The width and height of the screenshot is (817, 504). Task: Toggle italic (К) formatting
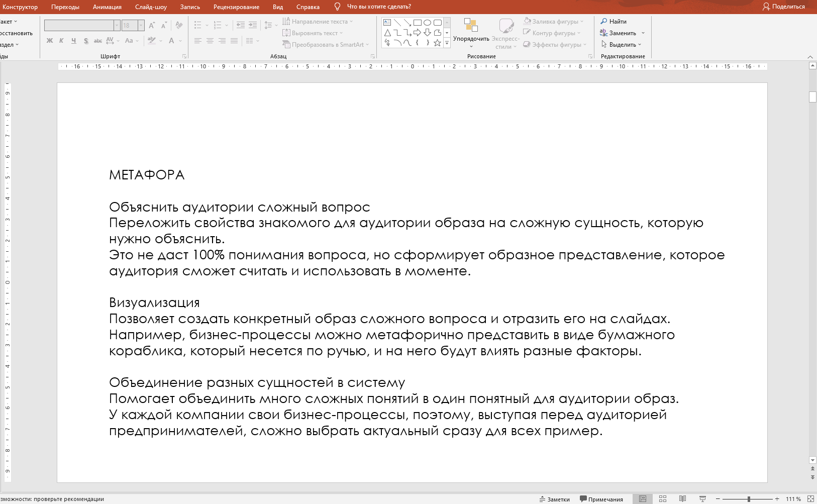61,41
